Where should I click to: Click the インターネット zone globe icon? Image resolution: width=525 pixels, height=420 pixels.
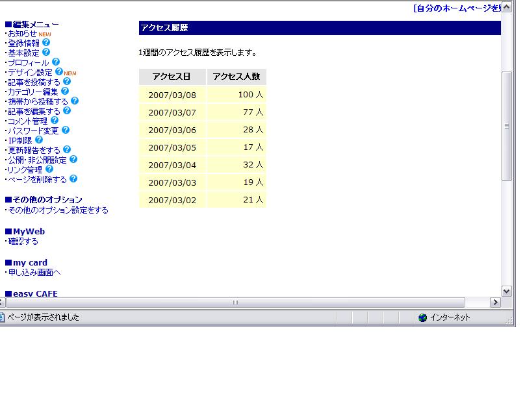pyautogui.click(x=423, y=317)
